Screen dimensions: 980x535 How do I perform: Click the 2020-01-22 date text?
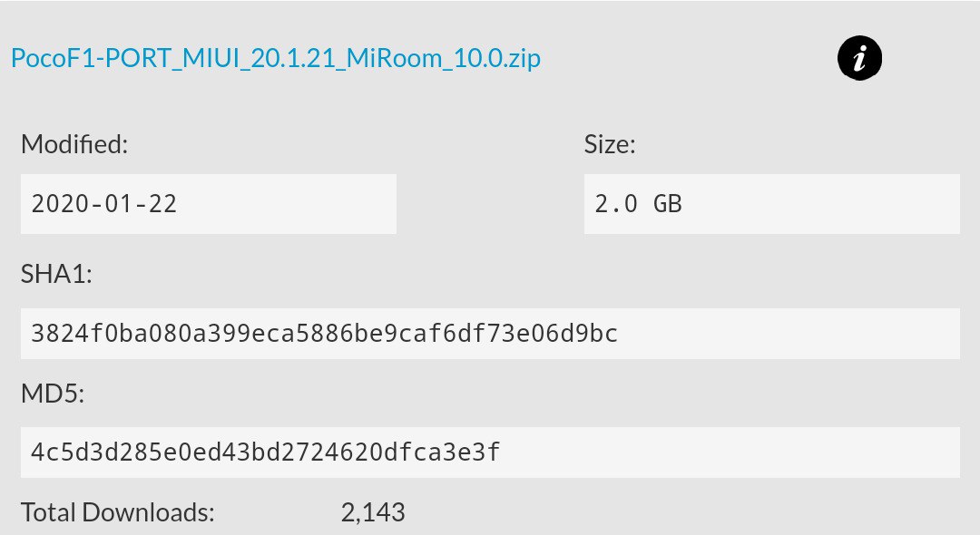103,204
